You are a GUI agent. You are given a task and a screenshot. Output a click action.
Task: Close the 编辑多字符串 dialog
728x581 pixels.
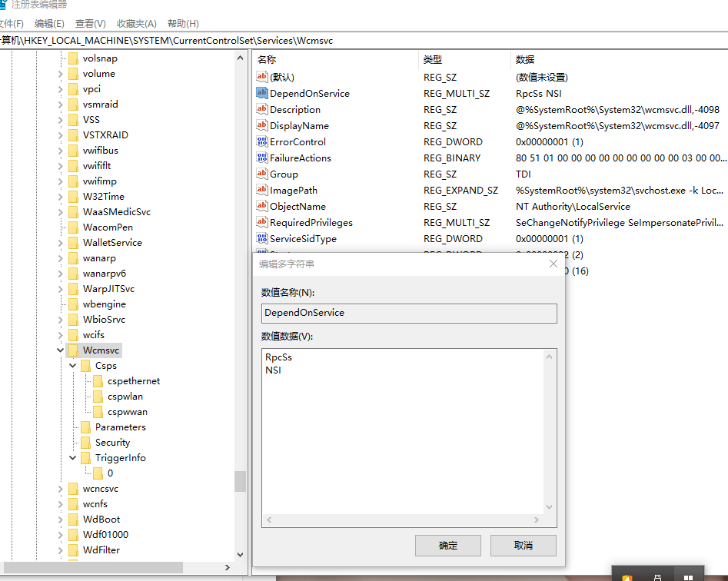[x=553, y=264]
